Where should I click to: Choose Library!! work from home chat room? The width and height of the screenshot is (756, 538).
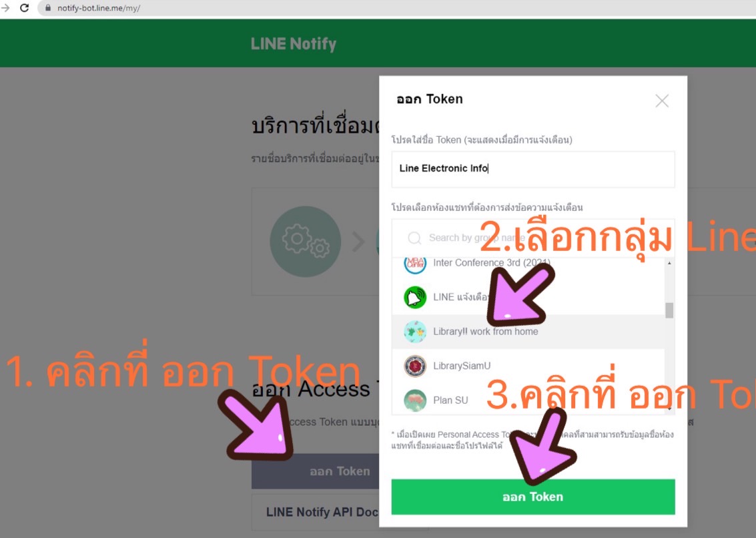point(528,332)
